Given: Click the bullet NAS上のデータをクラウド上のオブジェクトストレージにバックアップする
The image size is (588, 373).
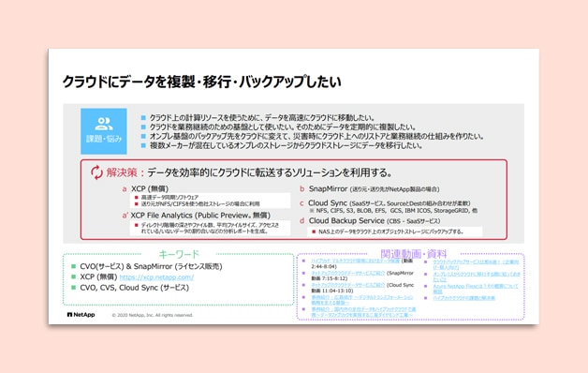Looking at the screenshot, I should [390, 231].
